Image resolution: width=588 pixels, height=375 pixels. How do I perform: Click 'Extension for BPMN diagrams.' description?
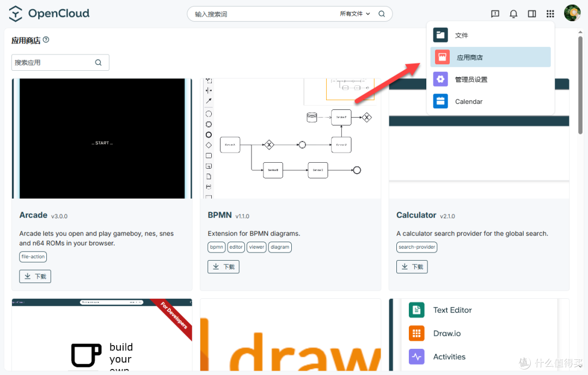tap(254, 233)
